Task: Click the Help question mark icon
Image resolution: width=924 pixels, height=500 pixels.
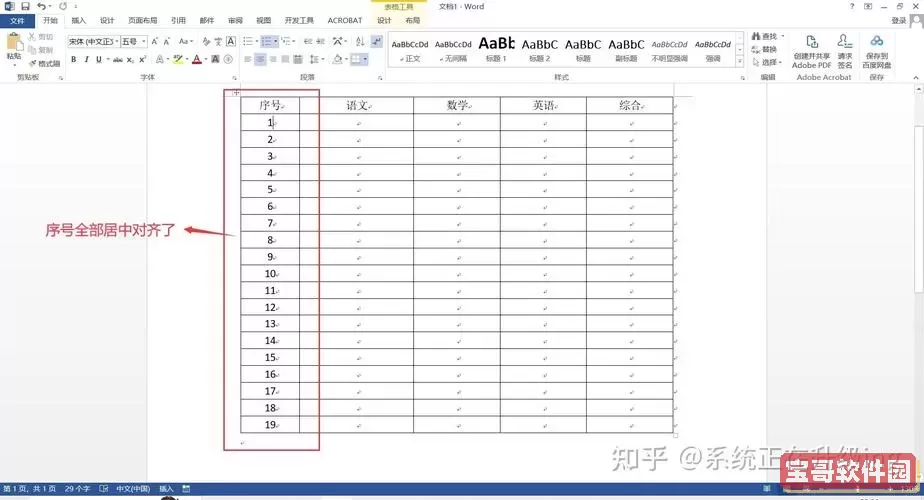Action: [852, 6]
